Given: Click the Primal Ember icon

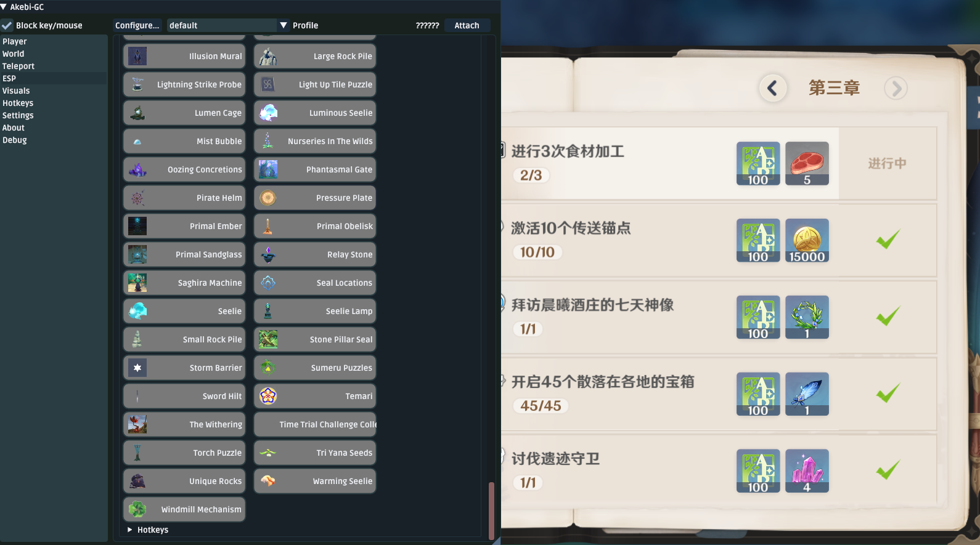Looking at the screenshot, I should click(137, 226).
